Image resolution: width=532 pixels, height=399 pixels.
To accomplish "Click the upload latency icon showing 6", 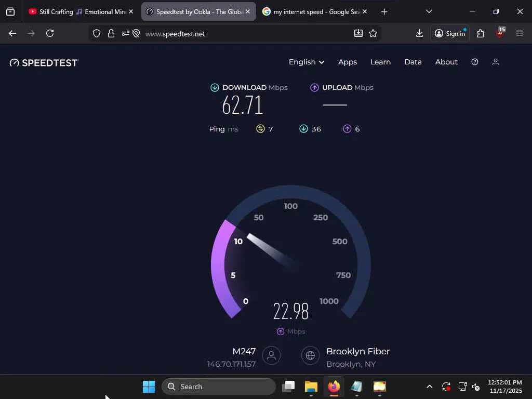I will click(347, 129).
